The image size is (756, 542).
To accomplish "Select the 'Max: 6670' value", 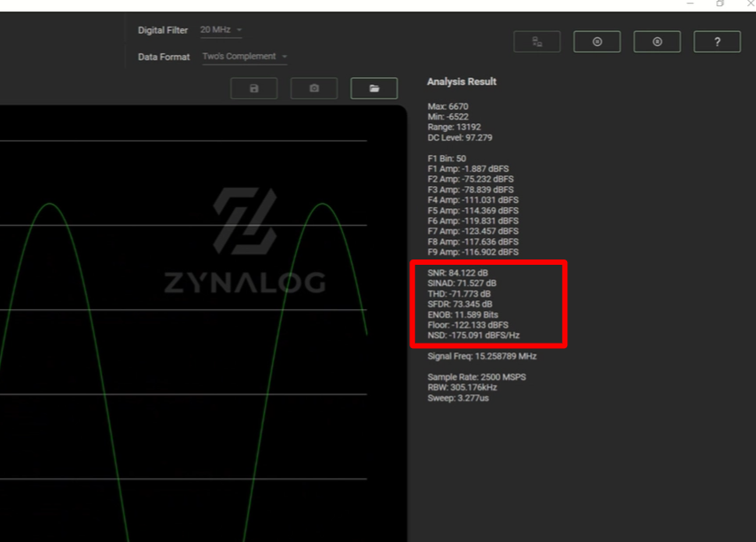I will pyautogui.click(x=448, y=106).
